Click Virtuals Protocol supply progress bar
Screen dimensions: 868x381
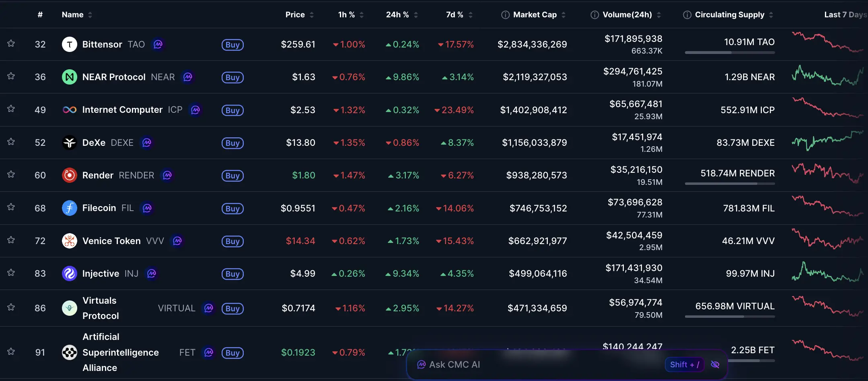[x=730, y=317]
